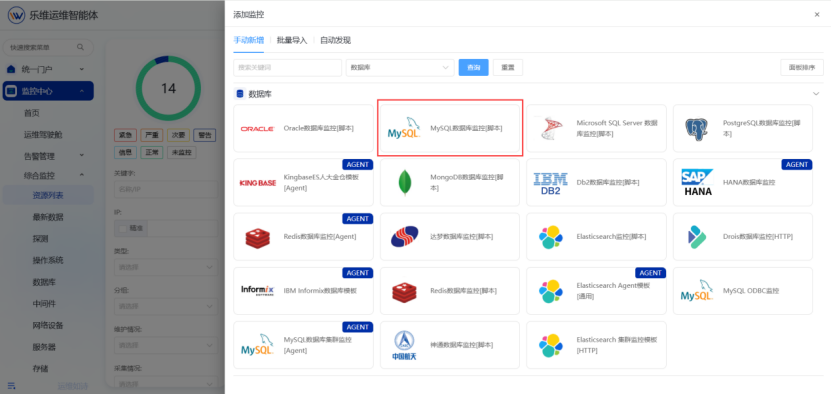831x395 pixels.
Task: Close the 添加监控 dialog
Action: [x=817, y=15]
